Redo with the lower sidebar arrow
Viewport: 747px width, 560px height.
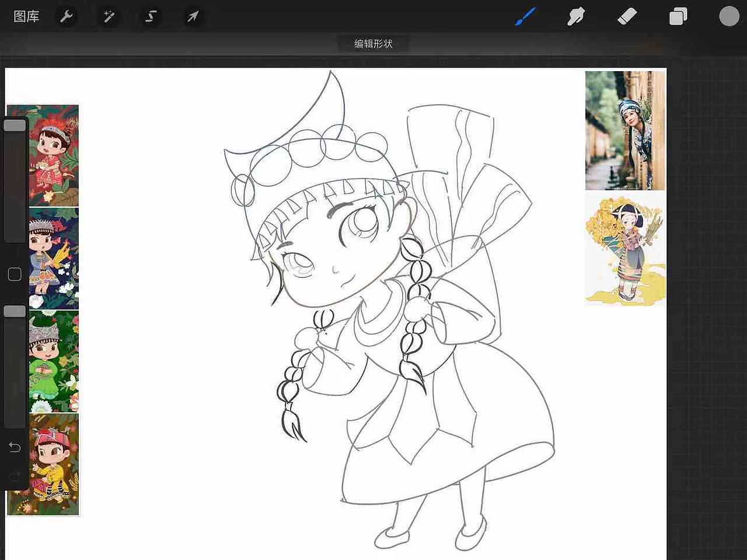click(x=15, y=478)
